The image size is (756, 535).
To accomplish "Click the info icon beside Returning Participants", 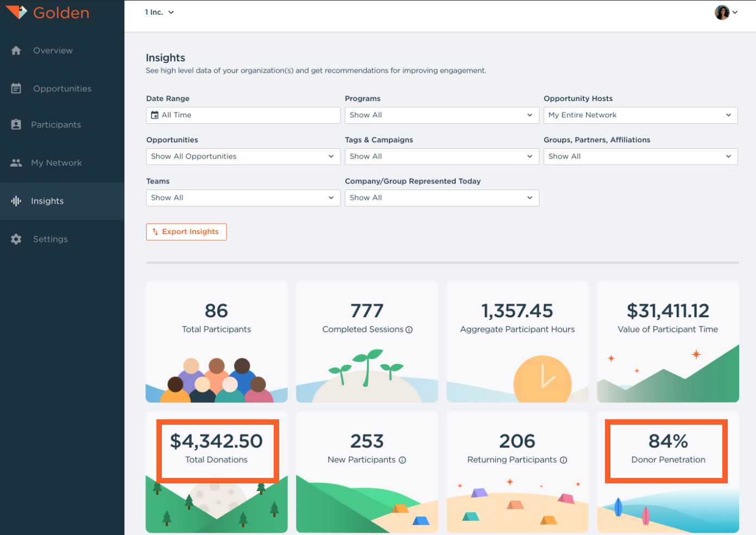I will point(564,460).
